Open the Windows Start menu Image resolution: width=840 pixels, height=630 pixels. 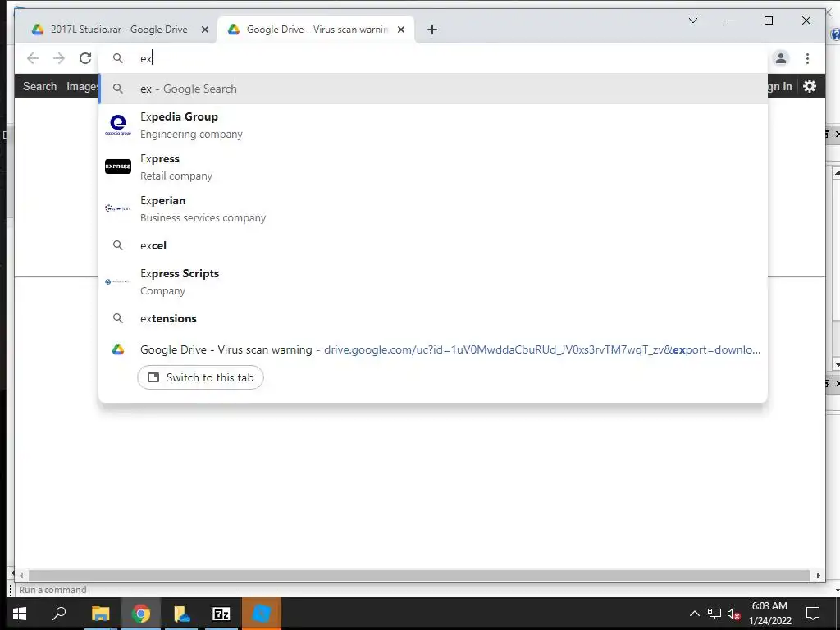pos(20,614)
